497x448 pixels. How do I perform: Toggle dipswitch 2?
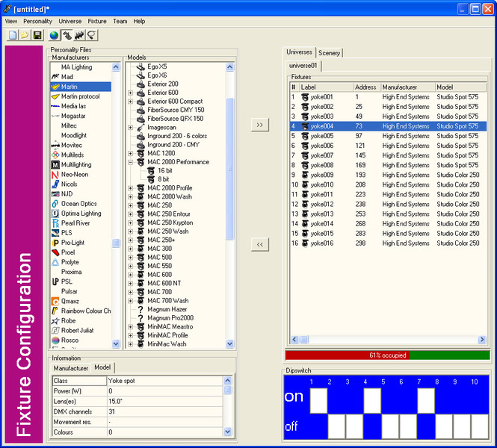pyautogui.click(x=336, y=426)
